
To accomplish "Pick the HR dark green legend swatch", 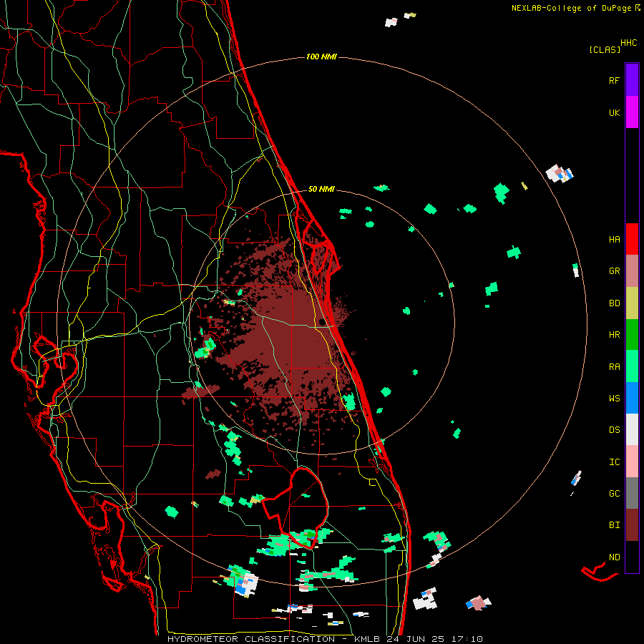I will (x=632, y=335).
